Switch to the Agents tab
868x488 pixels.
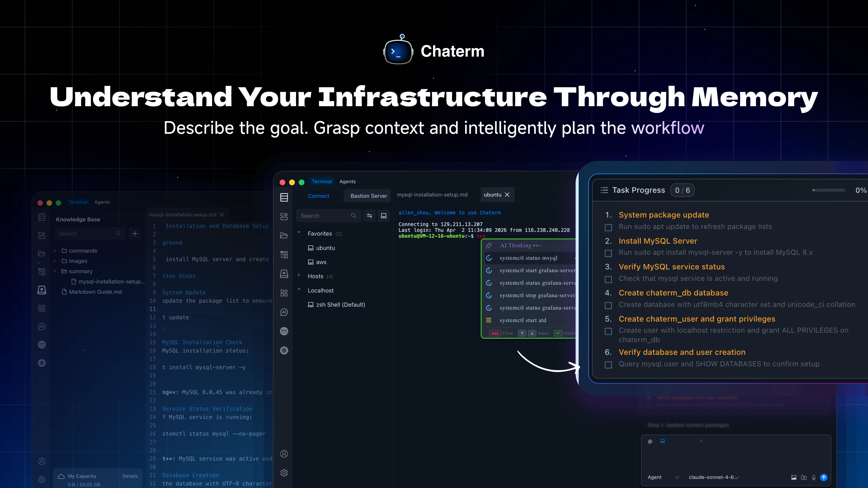347,181
